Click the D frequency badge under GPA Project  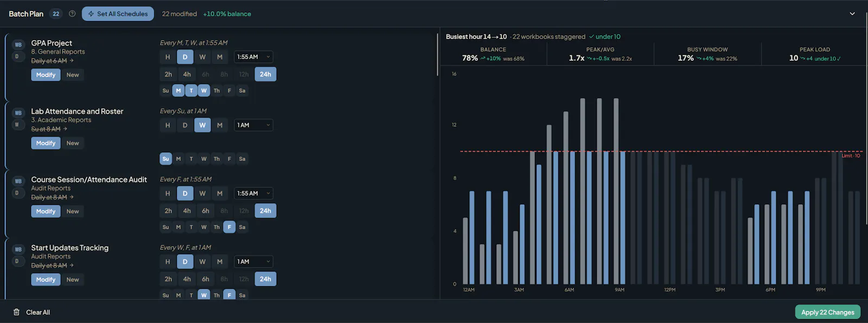click(x=17, y=56)
